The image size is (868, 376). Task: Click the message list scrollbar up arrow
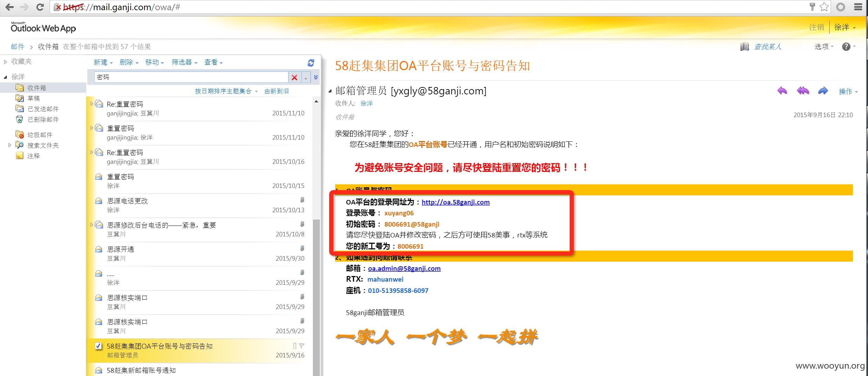316,102
